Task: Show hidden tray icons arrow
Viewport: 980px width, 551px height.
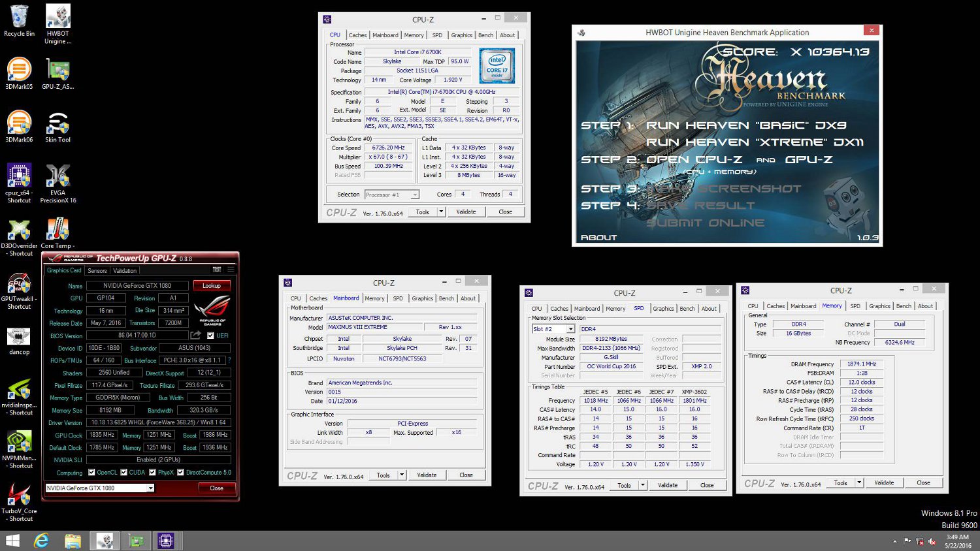Action: coord(894,541)
